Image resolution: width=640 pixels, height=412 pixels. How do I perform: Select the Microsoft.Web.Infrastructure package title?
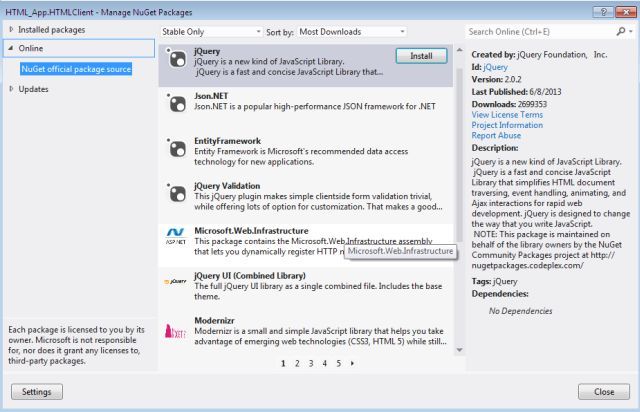click(x=251, y=231)
